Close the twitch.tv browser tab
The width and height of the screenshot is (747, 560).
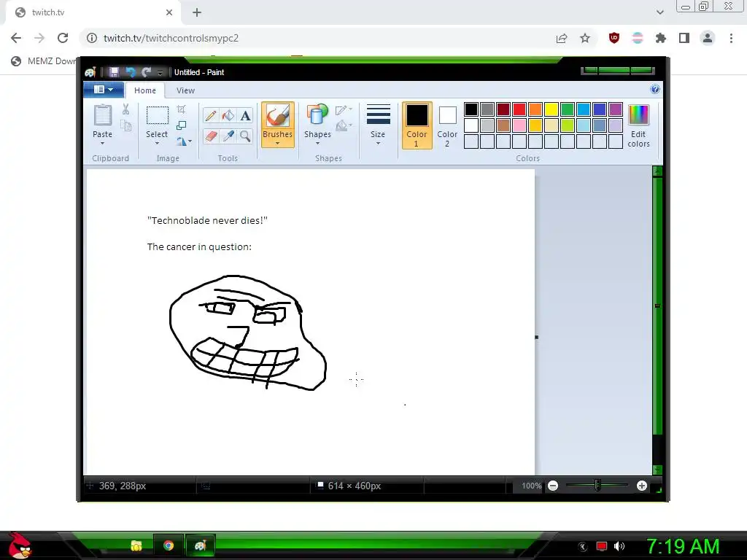pyautogui.click(x=169, y=13)
